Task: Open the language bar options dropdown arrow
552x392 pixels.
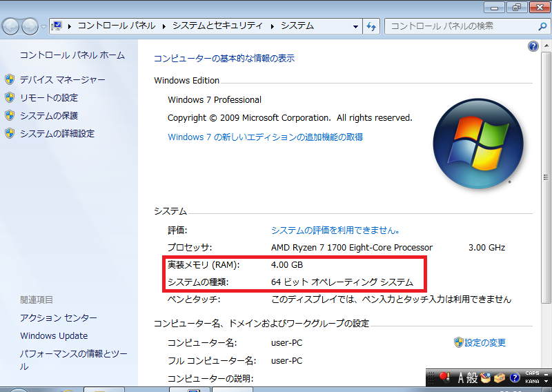Action: tap(546, 382)
